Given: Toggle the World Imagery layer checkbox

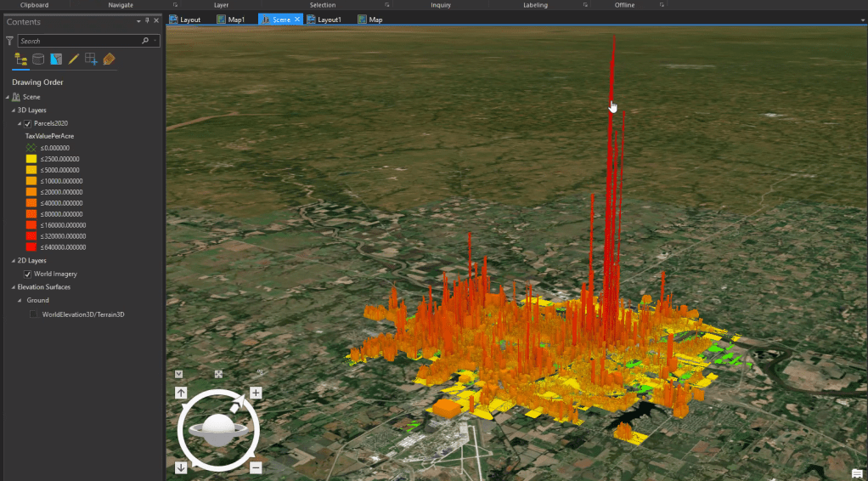Looking at the screenshot, I should click(27, 274).
